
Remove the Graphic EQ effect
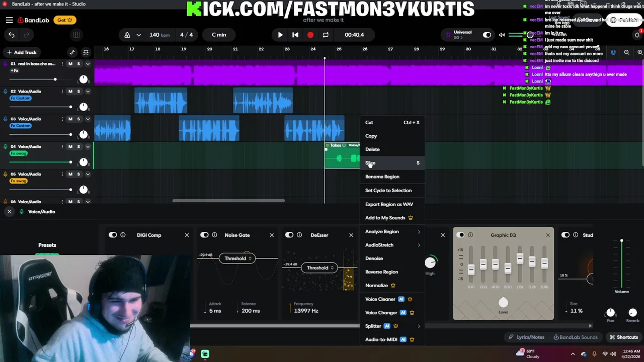point(548,235)
